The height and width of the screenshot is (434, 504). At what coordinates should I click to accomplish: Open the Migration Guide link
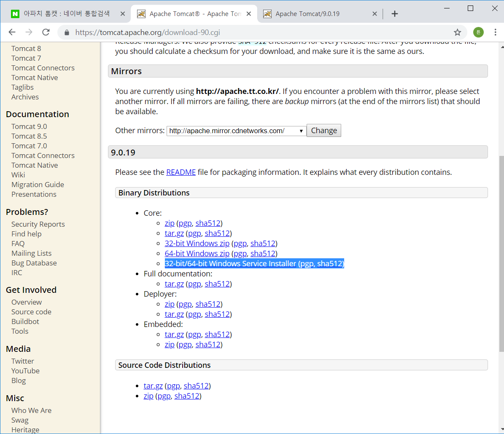[38, 185]
